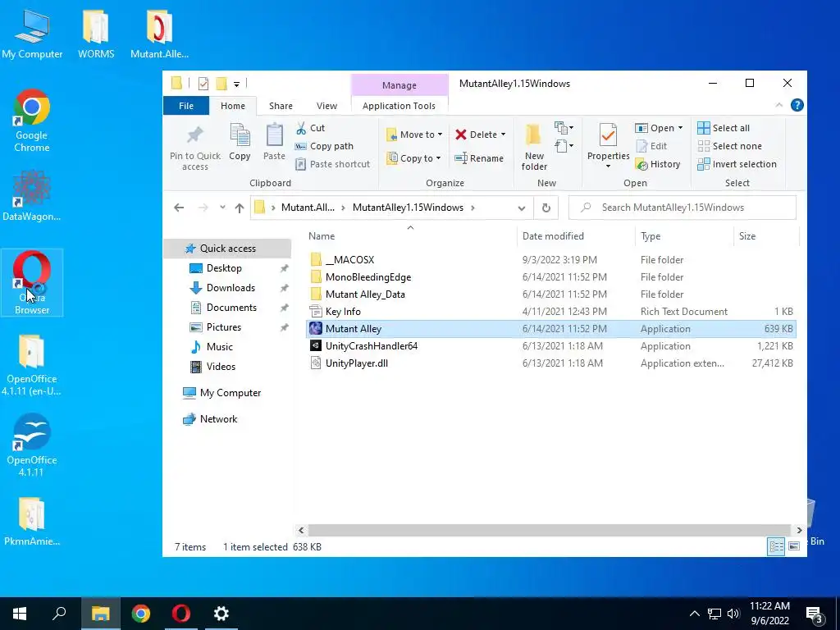Viewport: 840px width, 630px height.
Task: Cut the selected file
Action: click(x=311, y=128)
